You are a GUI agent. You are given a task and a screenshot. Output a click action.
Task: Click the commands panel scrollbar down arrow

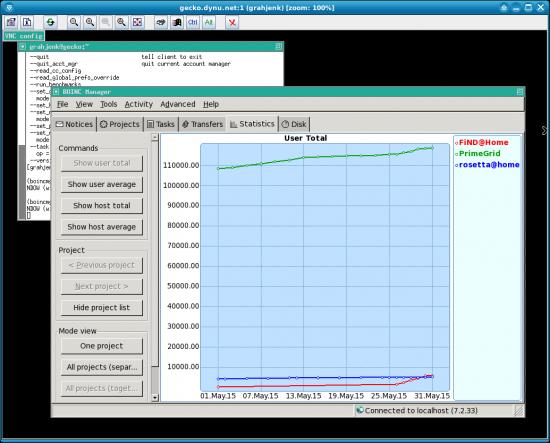155,398
